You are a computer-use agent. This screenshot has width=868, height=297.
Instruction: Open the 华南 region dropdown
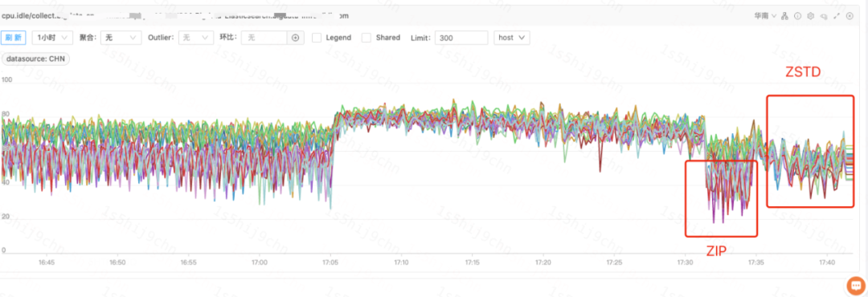coord(765,16)
